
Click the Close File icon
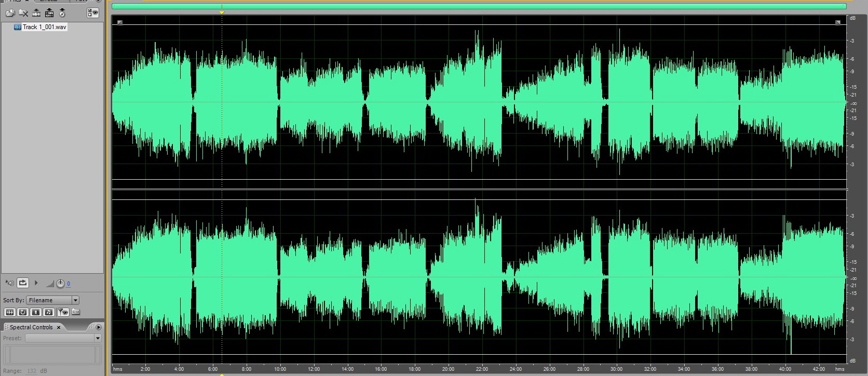point(23,13)
